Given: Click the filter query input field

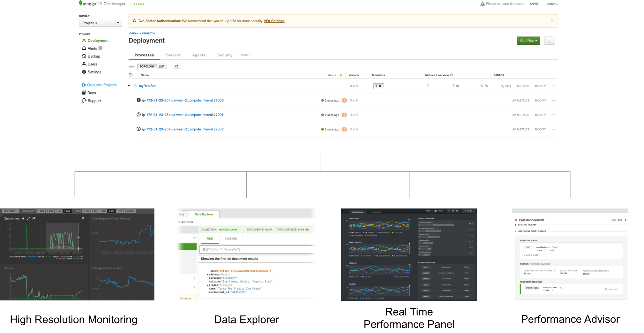Looking at the screenshot, I should 258,249.
